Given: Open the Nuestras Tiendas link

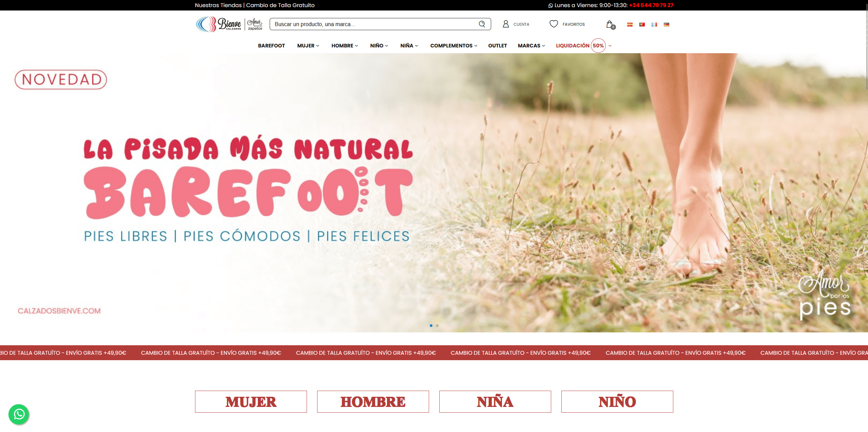Looking at the screenshot, I should point(218,5).
